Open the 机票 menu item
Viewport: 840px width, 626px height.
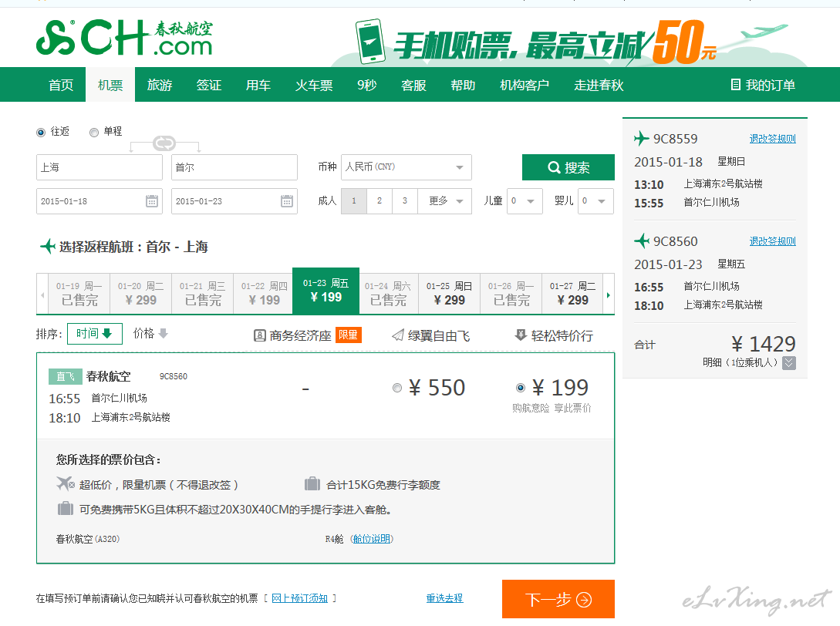pos(110,85)
